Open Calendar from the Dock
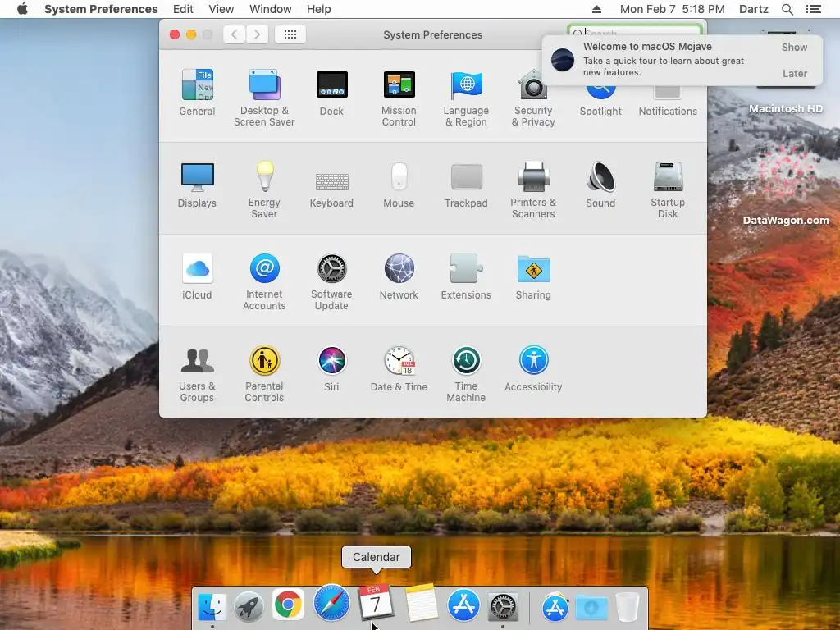 click(375, 603)
